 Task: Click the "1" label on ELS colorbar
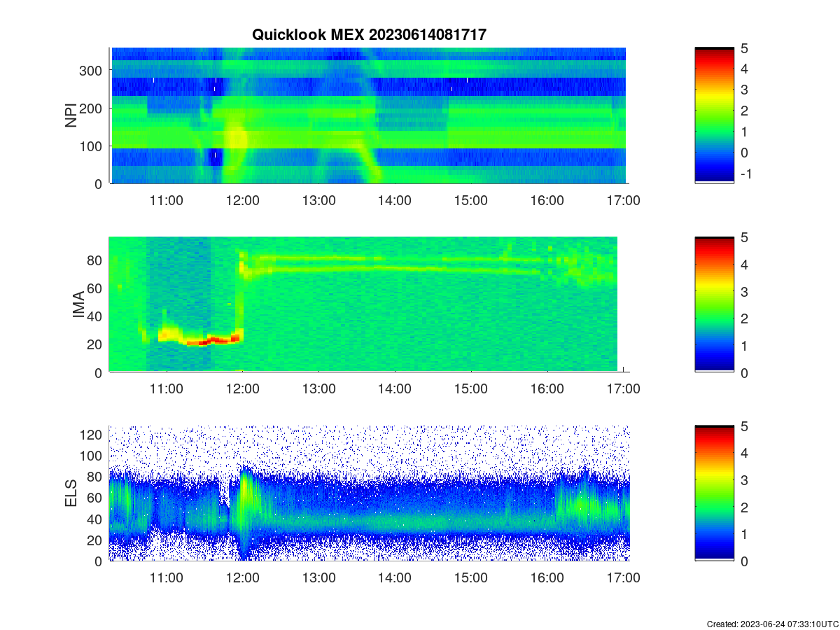745,534
